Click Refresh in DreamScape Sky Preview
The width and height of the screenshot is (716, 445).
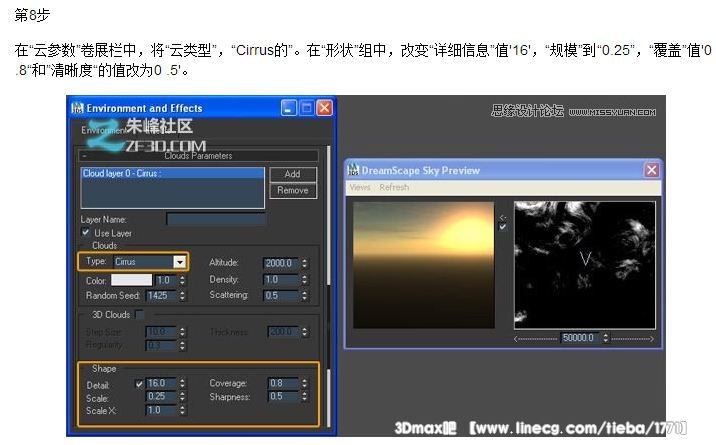pos(394,188)
